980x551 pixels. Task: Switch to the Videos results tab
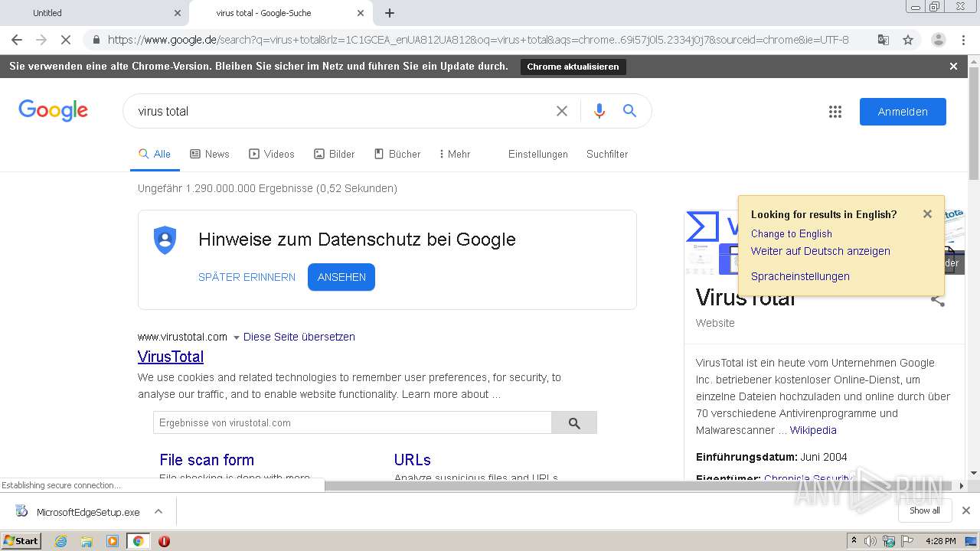coord(272,154)
